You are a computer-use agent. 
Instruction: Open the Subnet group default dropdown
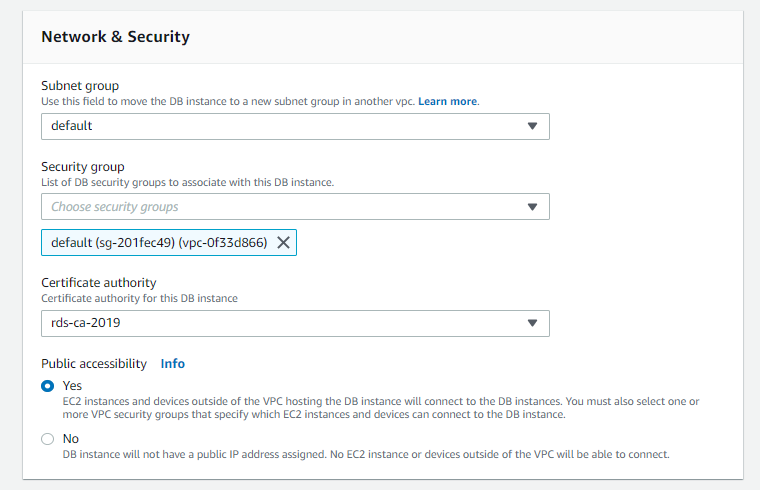tap(295, 126)
